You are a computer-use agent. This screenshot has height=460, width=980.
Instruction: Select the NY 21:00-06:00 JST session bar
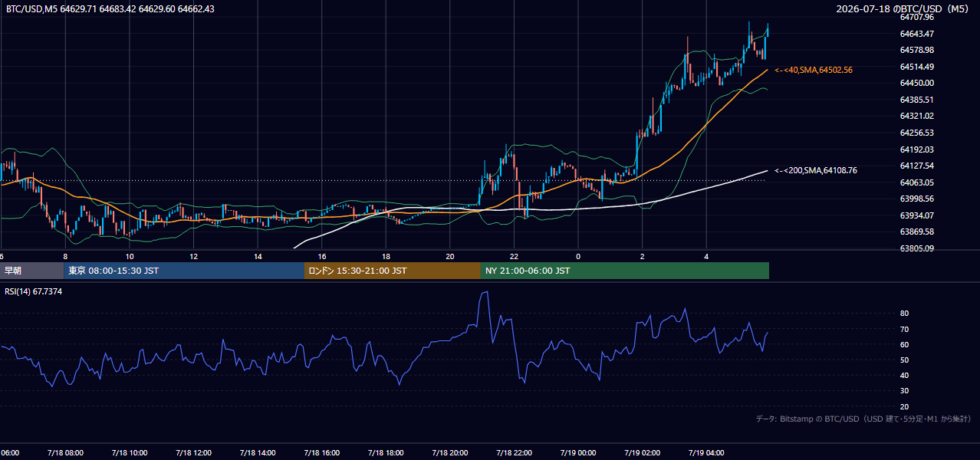click(625, 271)
